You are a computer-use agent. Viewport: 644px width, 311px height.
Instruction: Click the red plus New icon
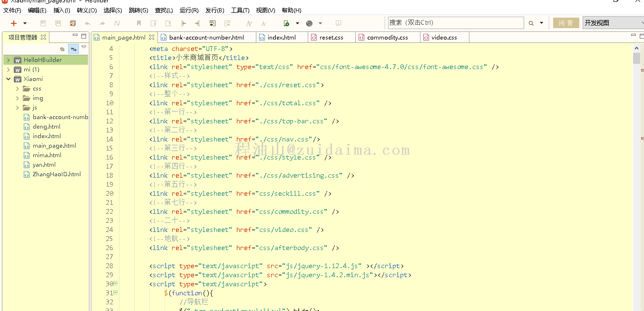14,23
